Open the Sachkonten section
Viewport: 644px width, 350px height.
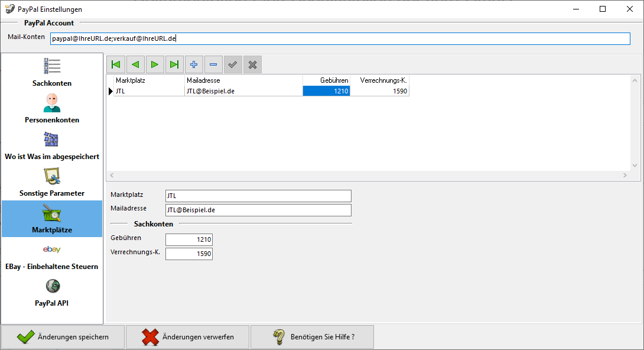click(52, 72)
